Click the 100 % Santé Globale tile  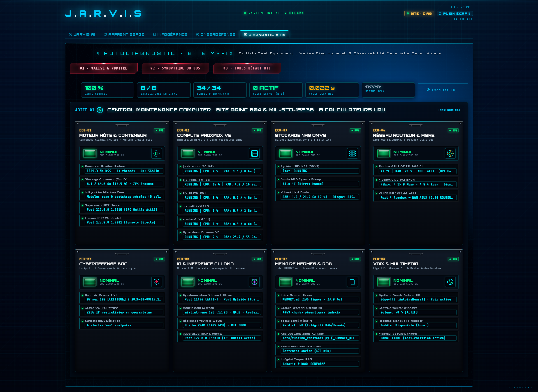(108, 90)
